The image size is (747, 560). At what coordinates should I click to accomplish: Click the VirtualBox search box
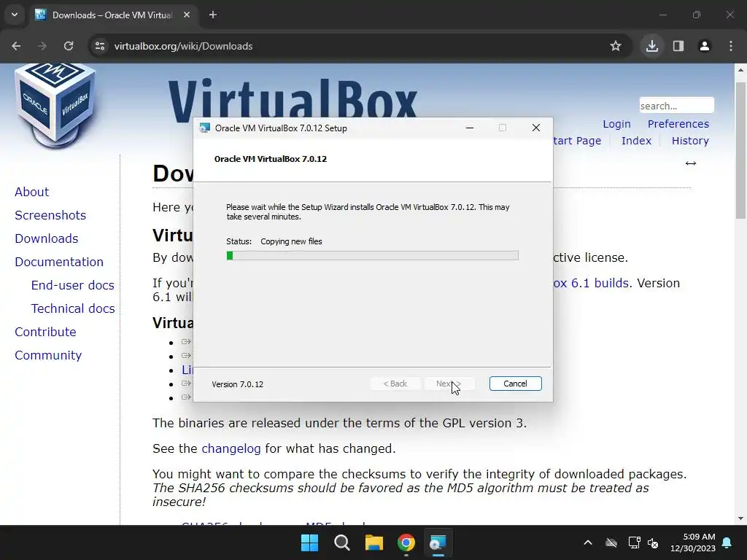[676, 105]
